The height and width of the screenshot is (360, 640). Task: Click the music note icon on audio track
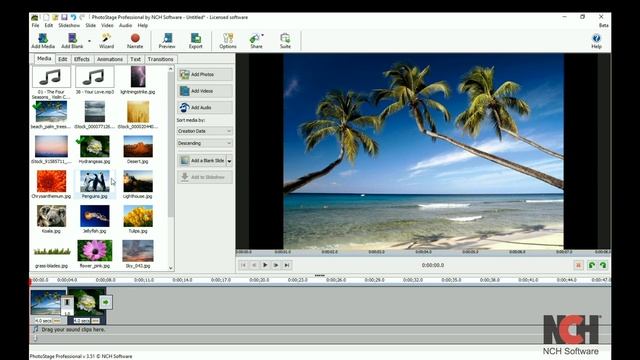[36, 329]
